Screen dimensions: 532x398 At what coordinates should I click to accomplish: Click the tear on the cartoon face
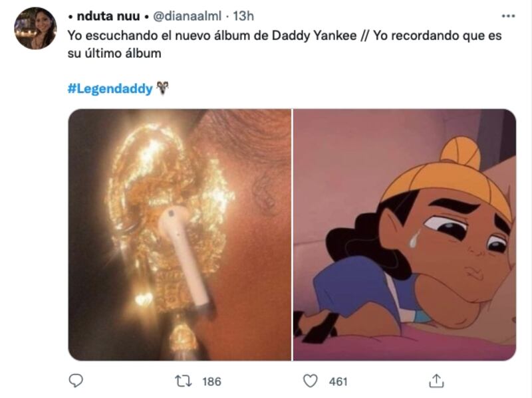point(414,239)
